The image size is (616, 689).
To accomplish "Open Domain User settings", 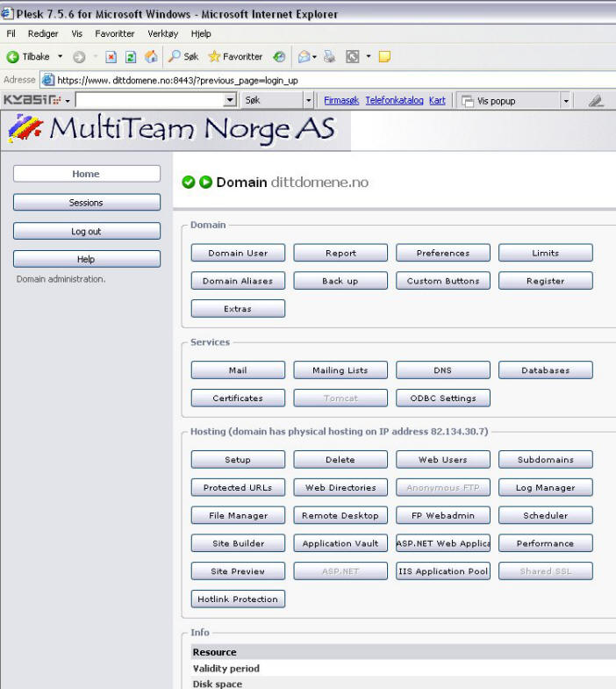I will tap(238, 253).
